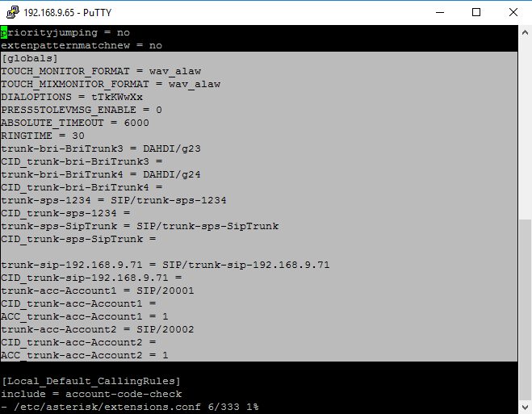Click the trunk-bri-BriTrunk3 = DAHDI/g23 line
Viewport: 532px width, 414px height.
(x=101, y=148)
